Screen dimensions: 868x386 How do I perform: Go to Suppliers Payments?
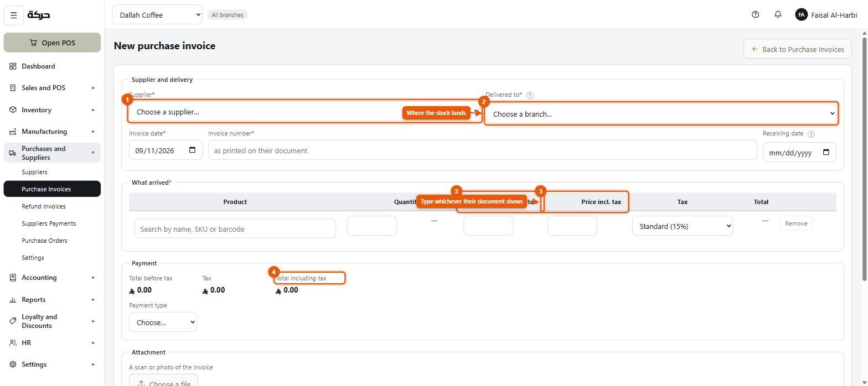tap(52, 223)
